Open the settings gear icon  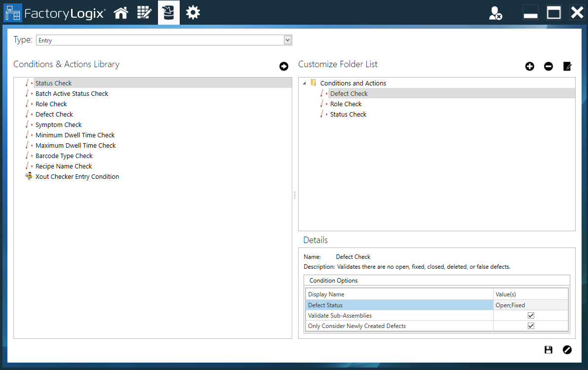tap(193, 13)
